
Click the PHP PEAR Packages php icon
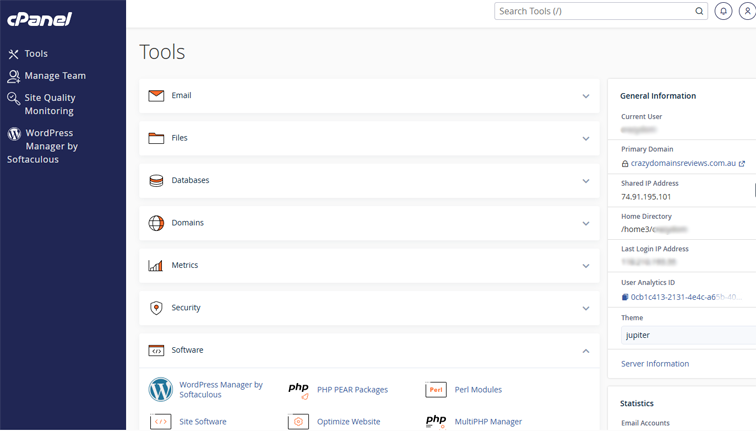click(299, 390)
